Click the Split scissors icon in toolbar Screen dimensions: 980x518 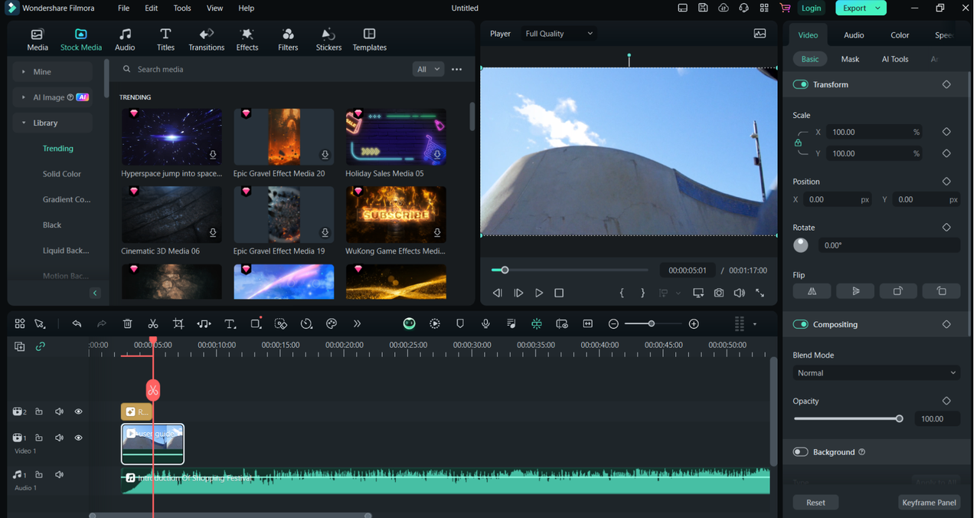(153, 324)
